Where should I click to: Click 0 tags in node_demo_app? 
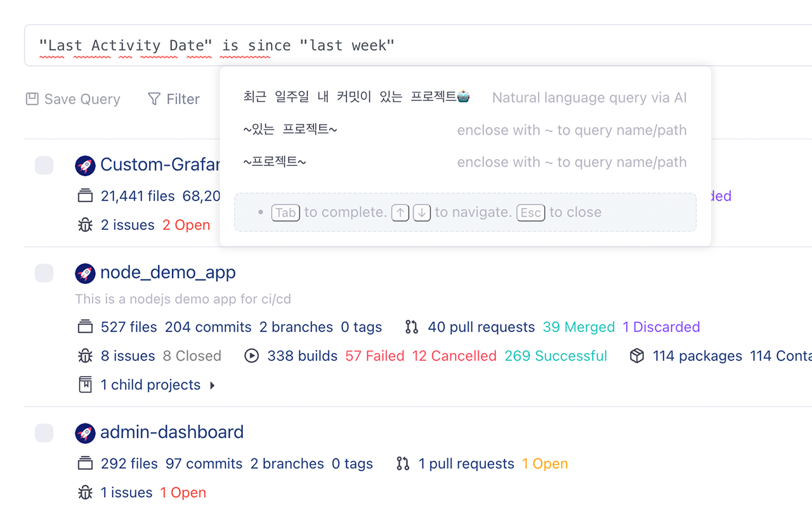point(362,327)
